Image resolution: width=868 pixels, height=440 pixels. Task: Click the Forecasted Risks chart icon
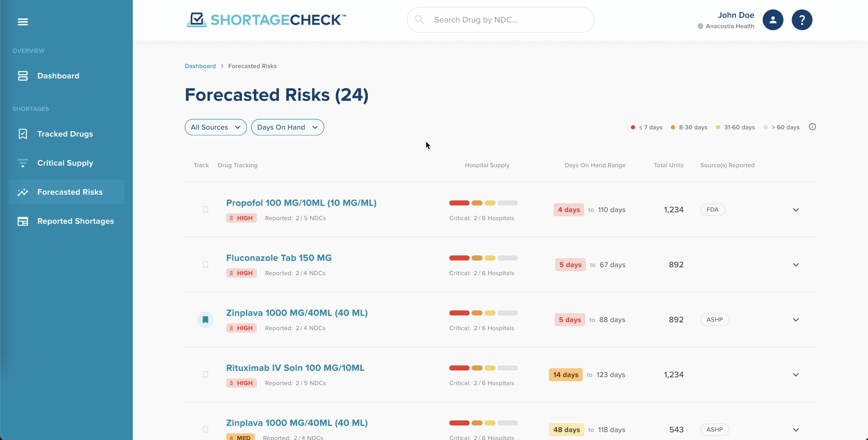point(23,192)
